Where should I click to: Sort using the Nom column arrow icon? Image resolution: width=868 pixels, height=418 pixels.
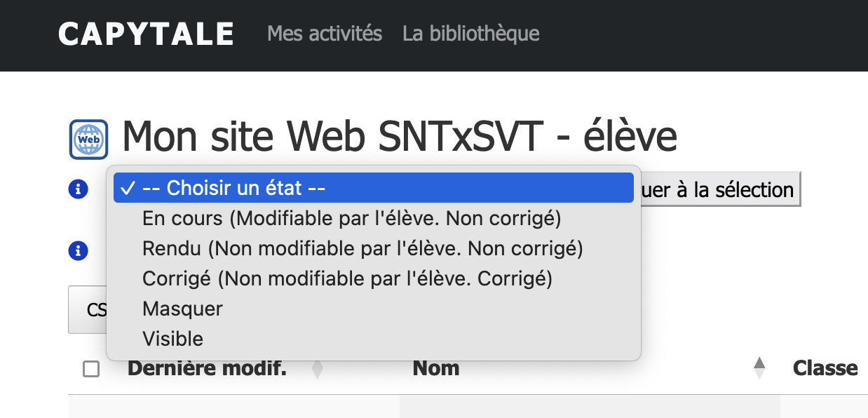tap(759, 368)
